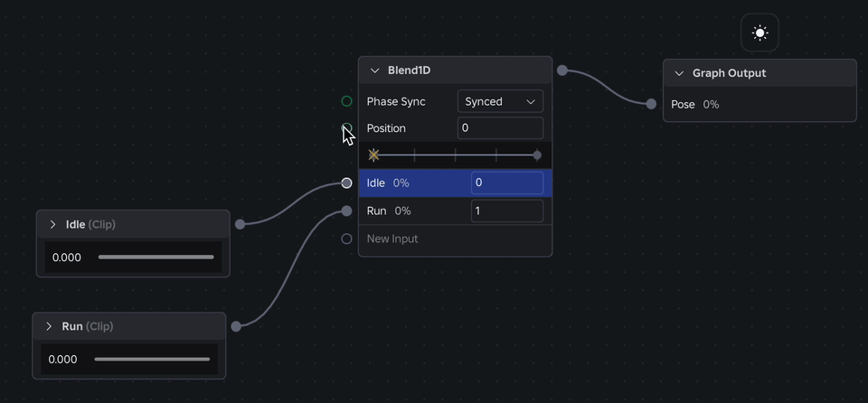Collapse the Graph Output node
The image size is (868, 403).
pyautogui.click(x=679, y=73)
